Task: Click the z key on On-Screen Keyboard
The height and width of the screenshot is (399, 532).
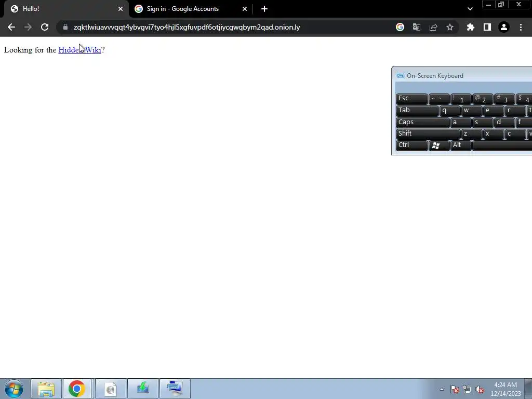Action: click(471, 134)
